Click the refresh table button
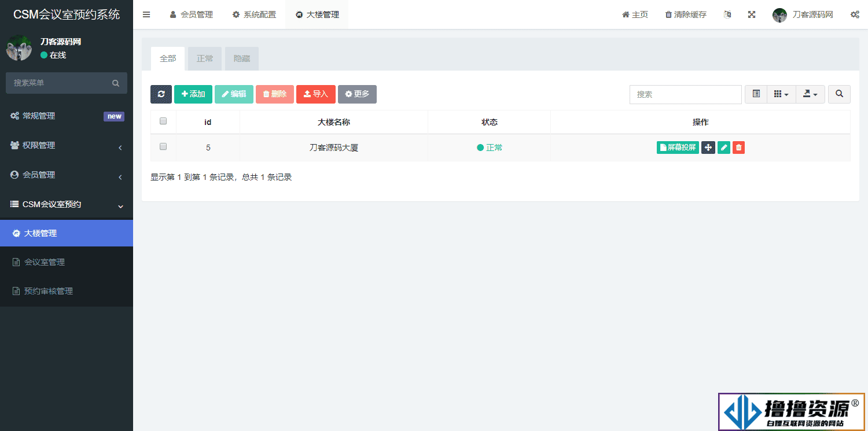 pos(161,94)
